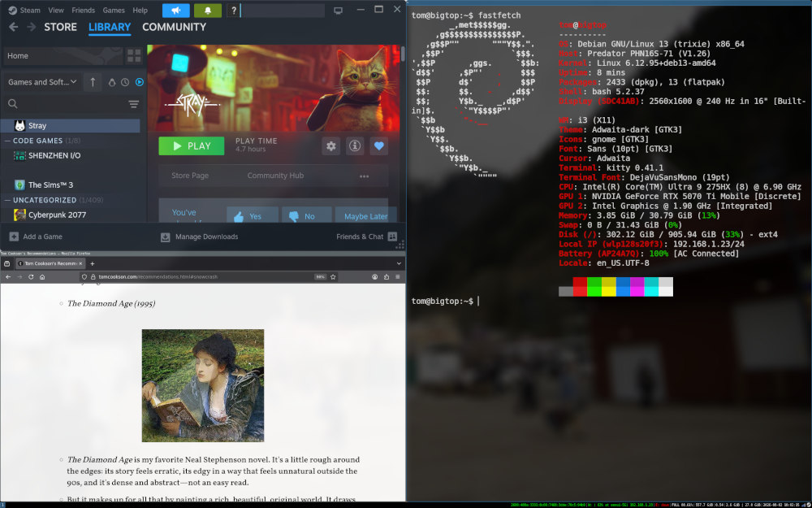This screenshot has width=812, height=508.
Task: Select the LIBRARY tab
Action: tap(110, 27)
